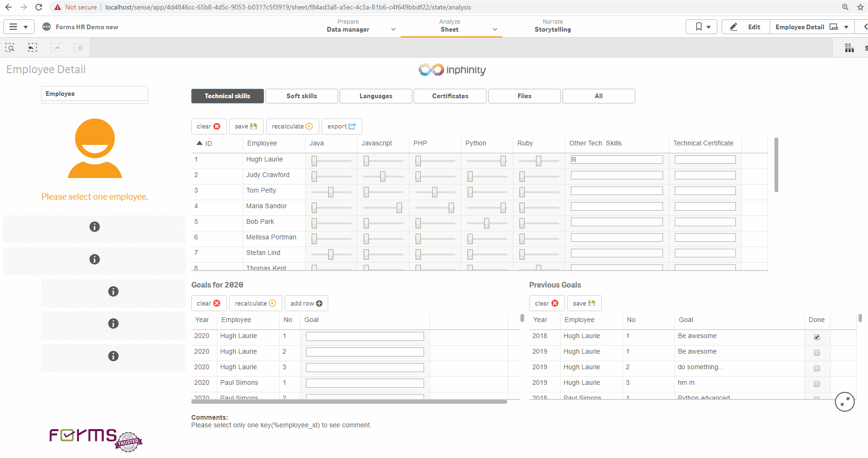Step back in selections
The height and width of the screenshot is (458, 868).
click(x=33, y=48)
